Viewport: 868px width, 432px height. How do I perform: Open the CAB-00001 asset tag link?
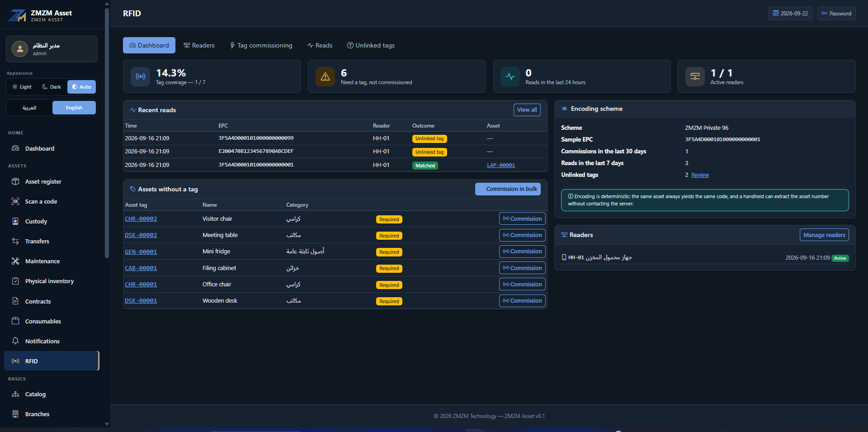(x=141, y=268)
